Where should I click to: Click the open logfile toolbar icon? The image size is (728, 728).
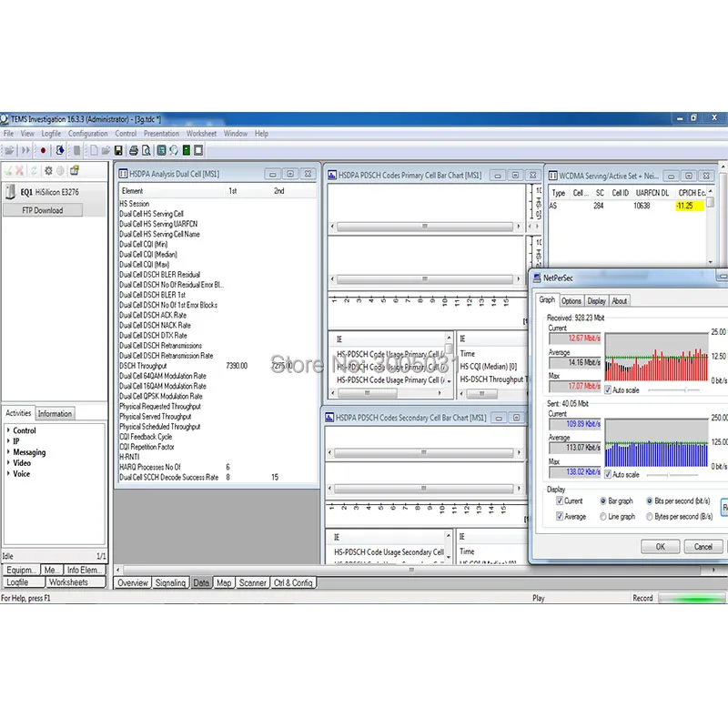[9, 150]
